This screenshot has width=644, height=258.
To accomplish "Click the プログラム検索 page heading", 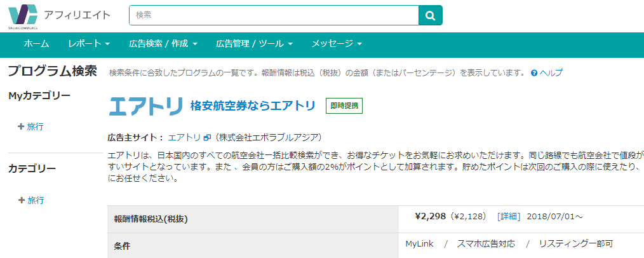I will (53, 71).
